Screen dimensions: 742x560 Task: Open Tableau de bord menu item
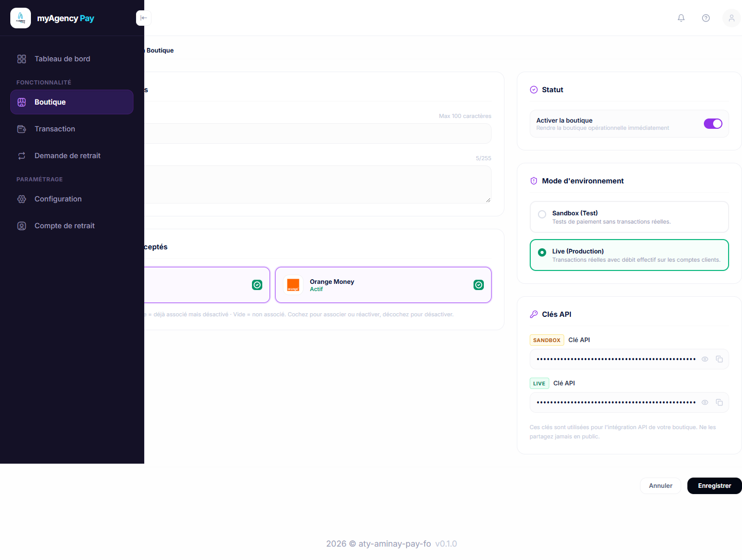coord(72,59)
